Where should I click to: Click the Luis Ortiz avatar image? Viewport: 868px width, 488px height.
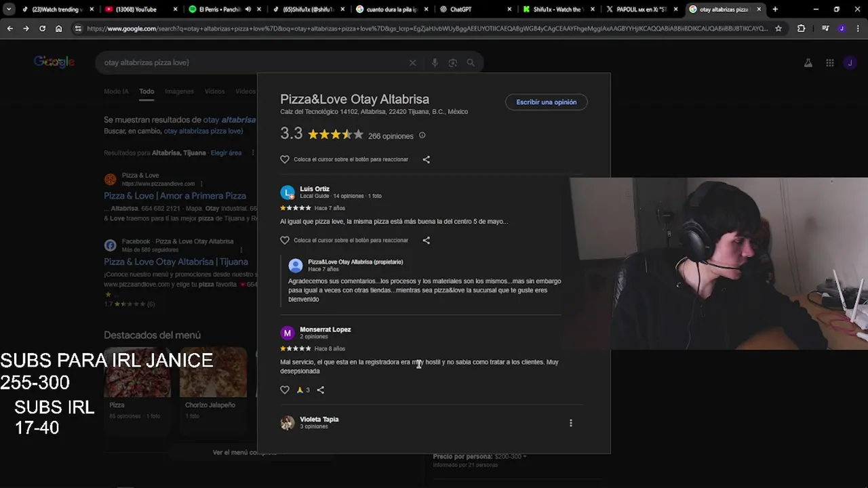[288, 192]
